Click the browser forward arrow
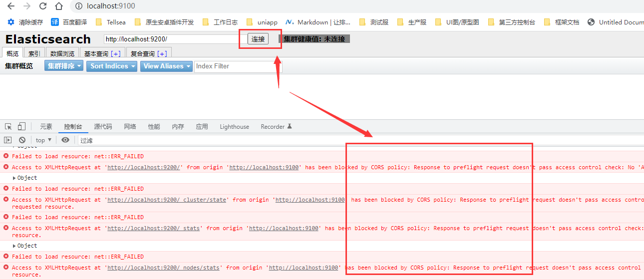The height and width of the screenshot is (280, 644). (x=27, y=6)
